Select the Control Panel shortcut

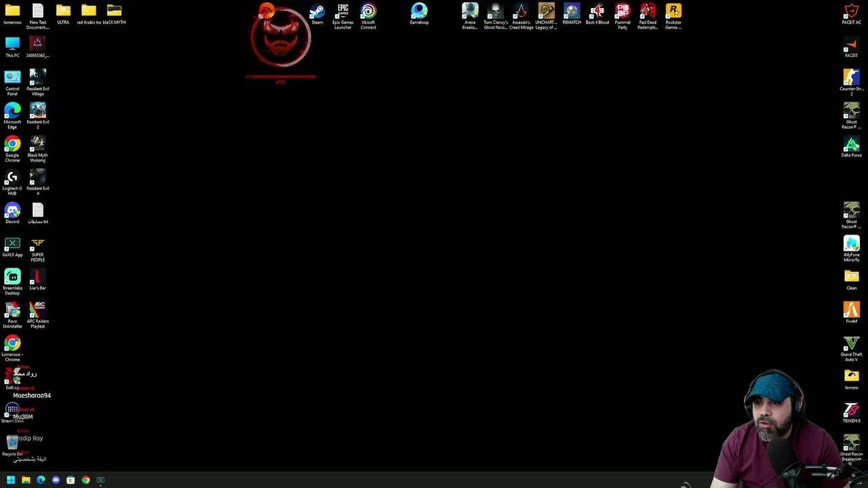pyautogui.click(x=12, y=83)
